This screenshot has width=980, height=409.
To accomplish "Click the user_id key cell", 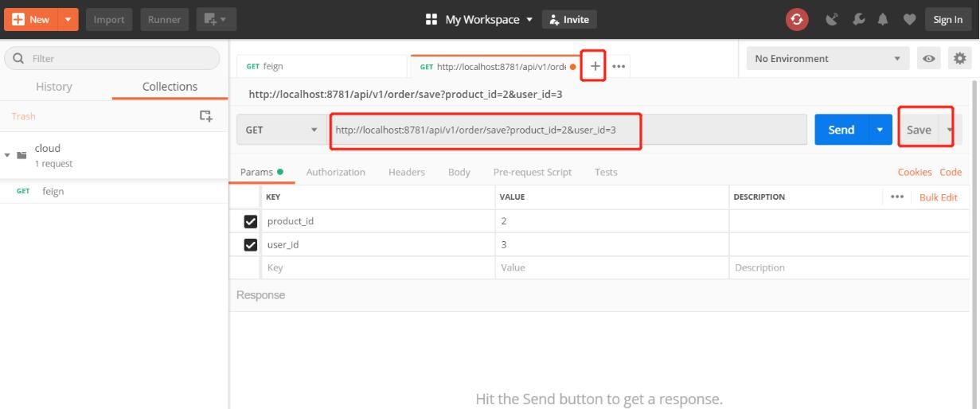I will click(377, 245).
